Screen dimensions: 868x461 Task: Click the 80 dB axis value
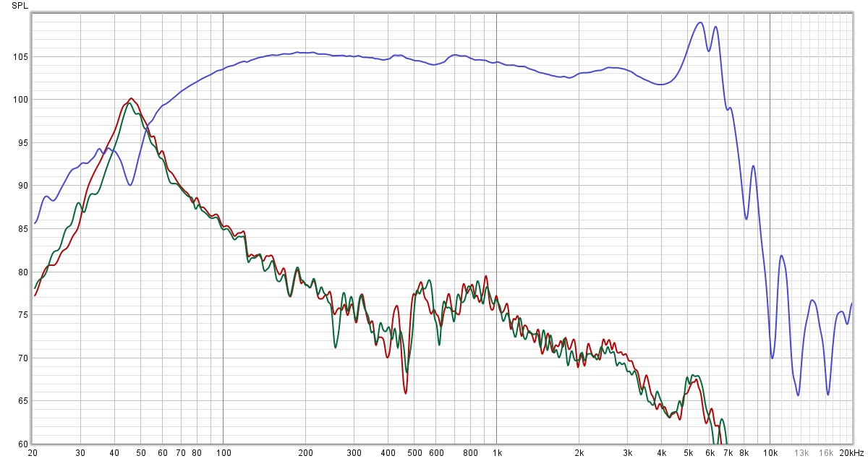22,272
